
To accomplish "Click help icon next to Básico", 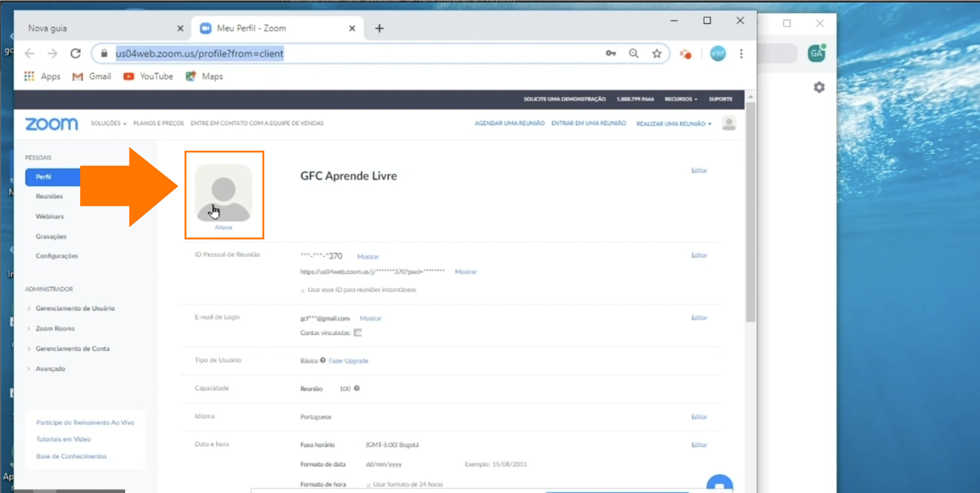I will click(x=323, y=360).
